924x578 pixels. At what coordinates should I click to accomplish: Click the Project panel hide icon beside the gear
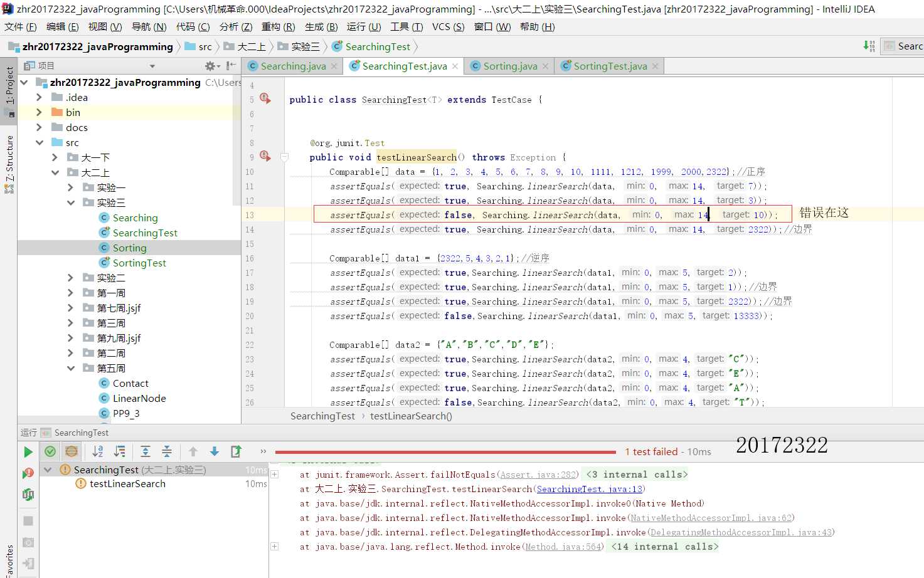coord(231,66)
